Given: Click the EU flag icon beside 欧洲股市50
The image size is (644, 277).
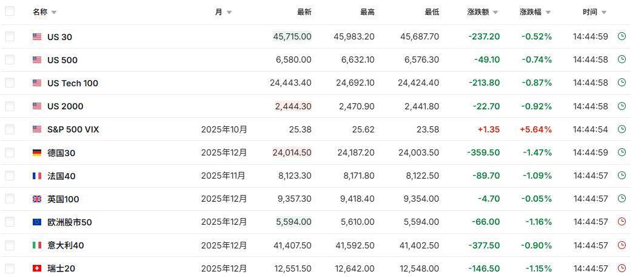Looking at the screenshot, I should tap(37, 222).
